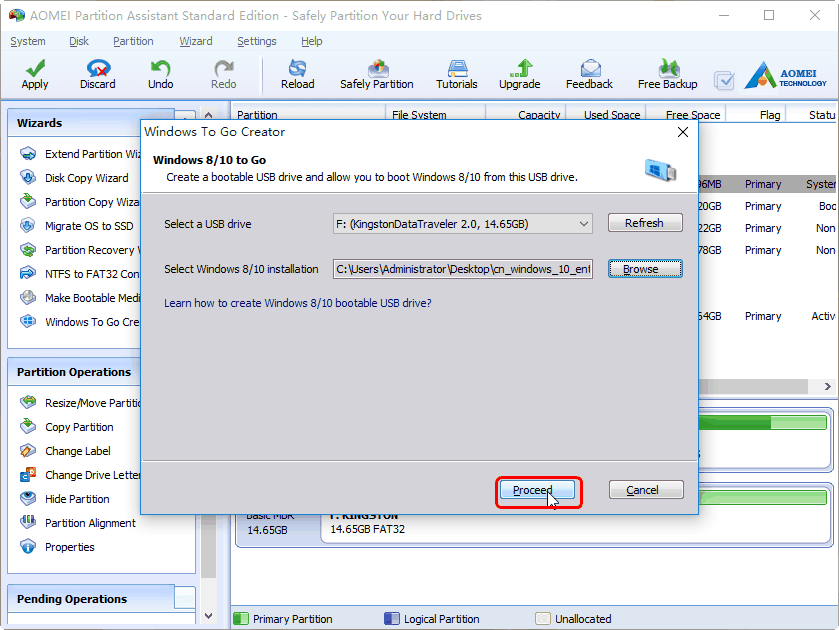Open the Settings menu

point(257,41)
